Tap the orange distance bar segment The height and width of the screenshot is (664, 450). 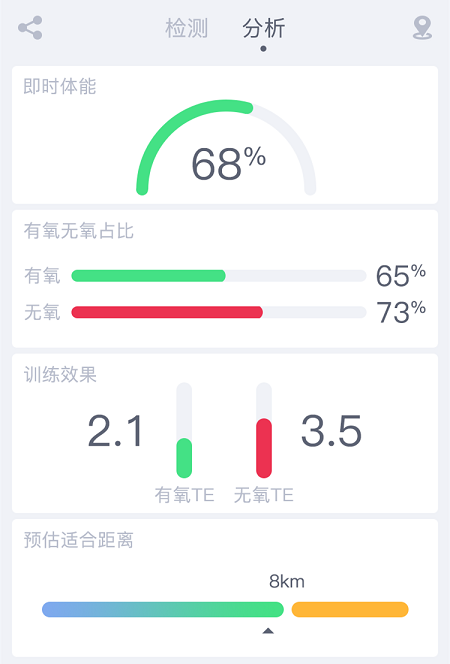pyautogui.click(x=350, y=609)
